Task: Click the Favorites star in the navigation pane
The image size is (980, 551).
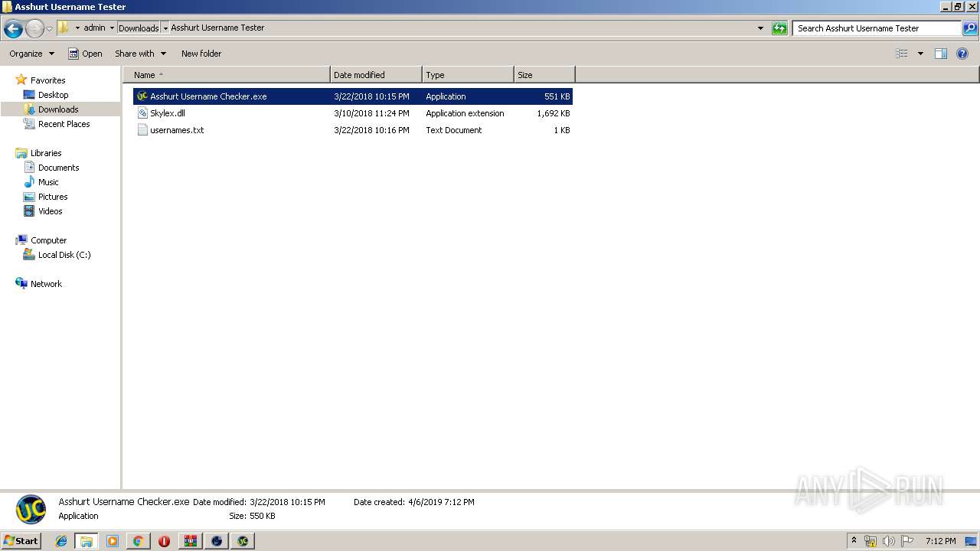Action: pos(21,80)
